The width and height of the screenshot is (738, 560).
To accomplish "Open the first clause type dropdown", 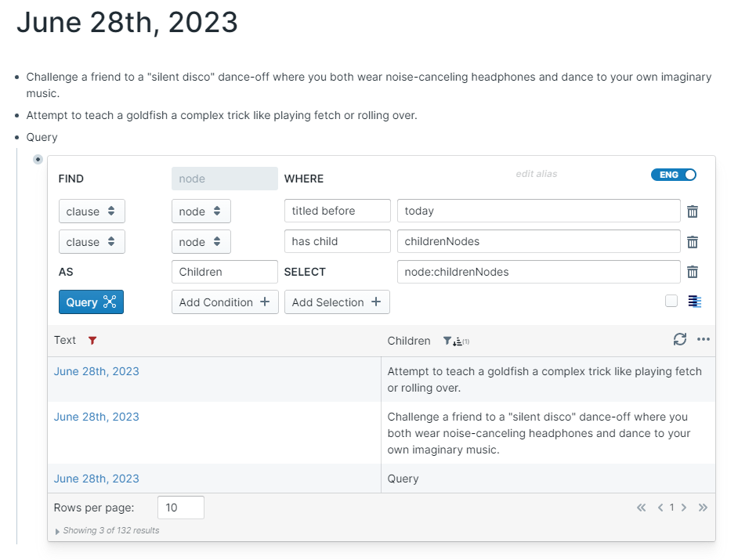I will 92,211.
